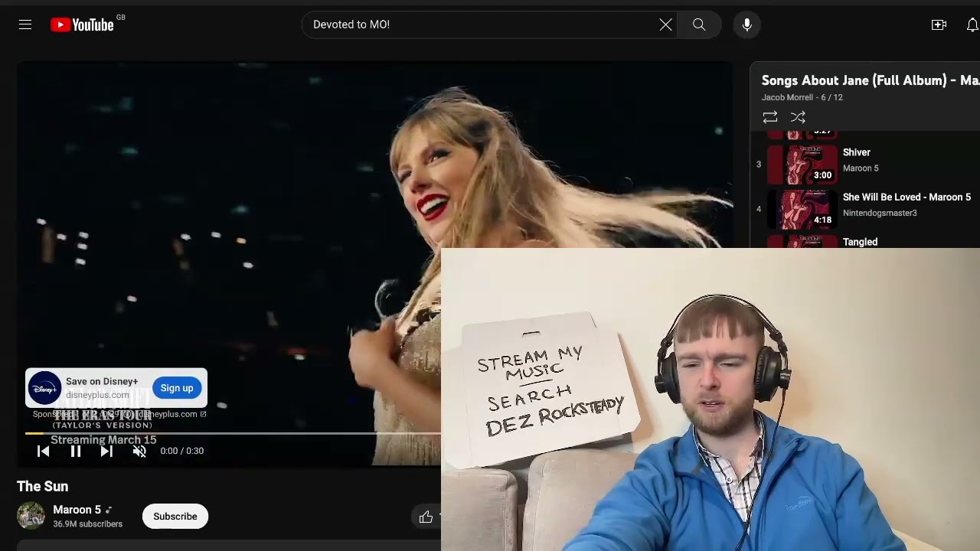Open the notifications bell
Viewport: 980px width, 551px height.
click(x=972, y=24)
